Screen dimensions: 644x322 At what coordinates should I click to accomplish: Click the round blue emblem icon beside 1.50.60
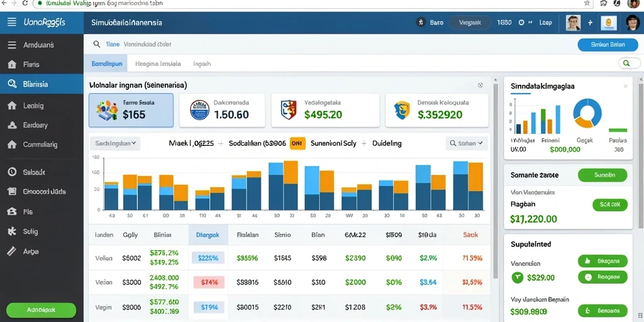(199, 110)
